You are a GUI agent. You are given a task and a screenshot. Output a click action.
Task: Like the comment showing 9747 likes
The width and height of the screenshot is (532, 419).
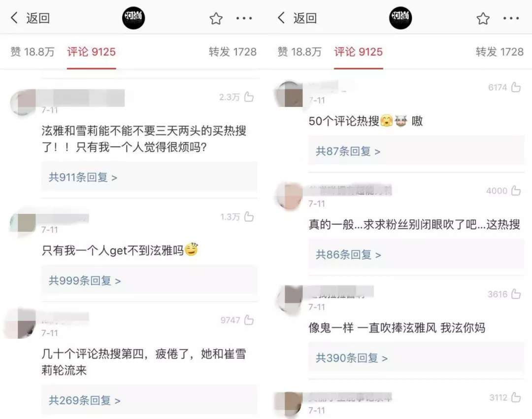(249, 320)
